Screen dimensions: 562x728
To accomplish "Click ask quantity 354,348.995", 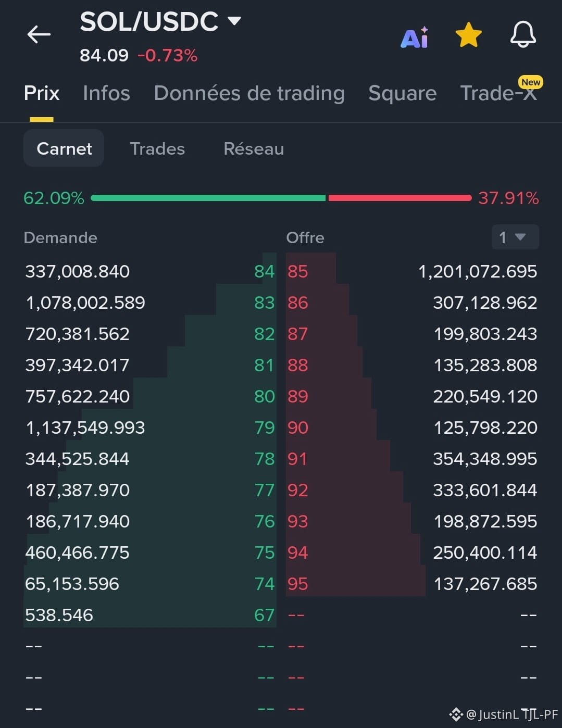I will pyautogui.click(x=485, y=459).
